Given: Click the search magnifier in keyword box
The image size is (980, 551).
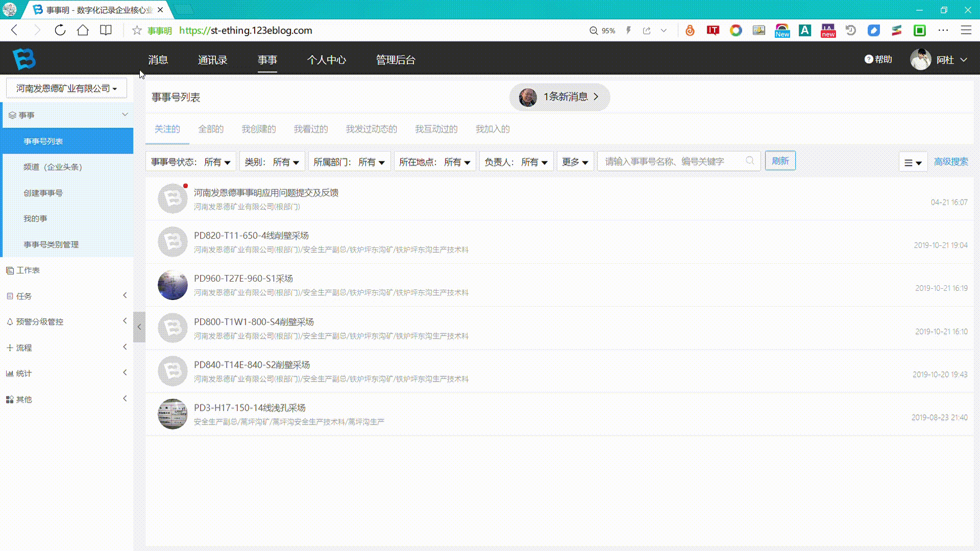Looking at the screenshot, I should (x=750, y=161).
